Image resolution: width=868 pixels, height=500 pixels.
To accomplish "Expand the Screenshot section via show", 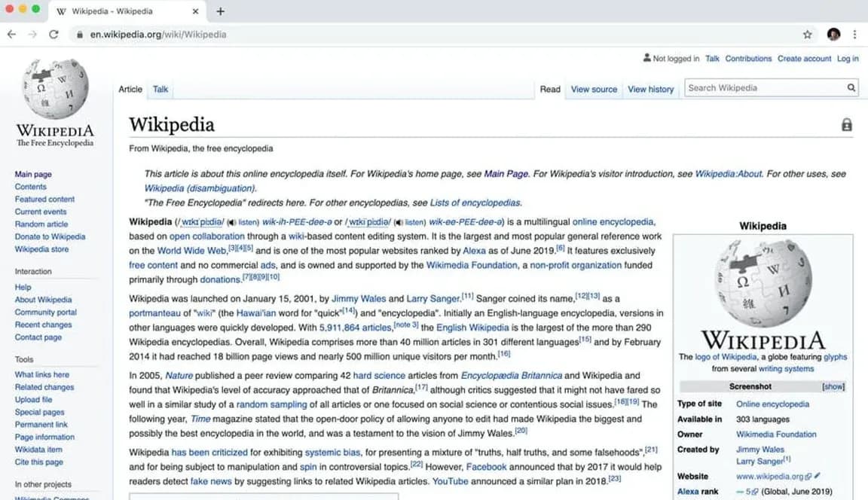I will point(833,386).
